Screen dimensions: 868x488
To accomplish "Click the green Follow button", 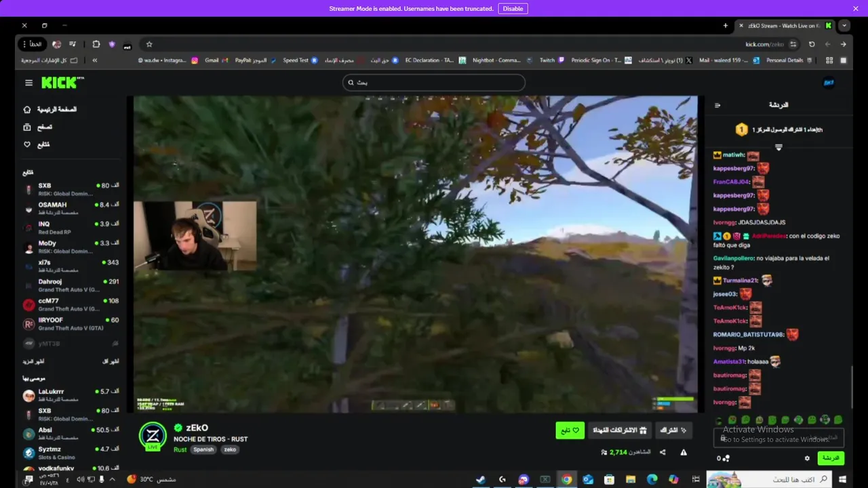I will click(x=570, y=430).
